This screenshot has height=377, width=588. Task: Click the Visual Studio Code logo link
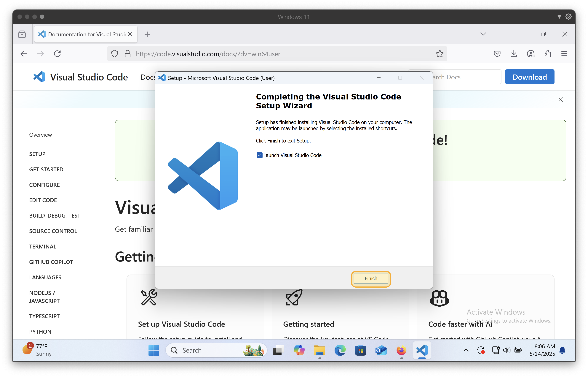(x=80, y=77)
